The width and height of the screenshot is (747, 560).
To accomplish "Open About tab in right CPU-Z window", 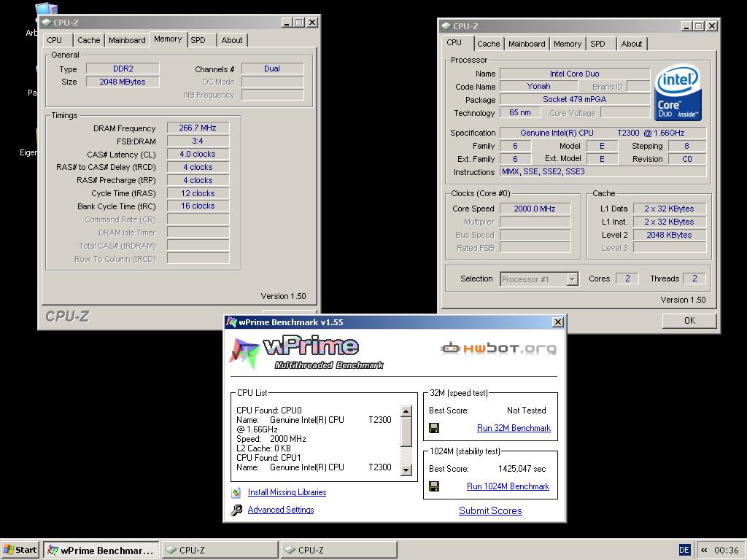I will pyautogui.click(x=632, y=44).
